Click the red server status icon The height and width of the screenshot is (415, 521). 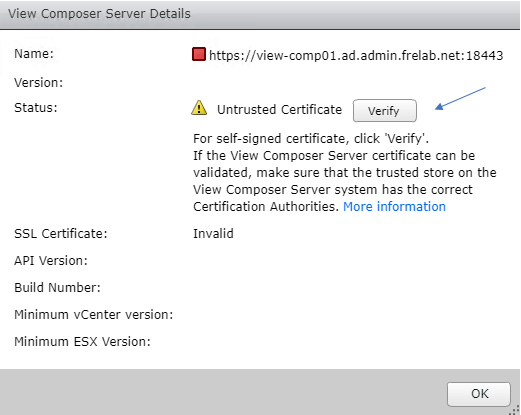coord(199,54)
